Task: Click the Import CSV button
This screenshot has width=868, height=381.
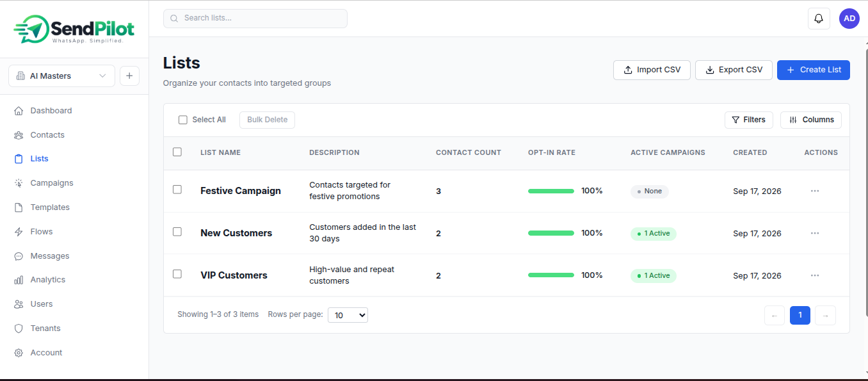Action: click(652, 70)
